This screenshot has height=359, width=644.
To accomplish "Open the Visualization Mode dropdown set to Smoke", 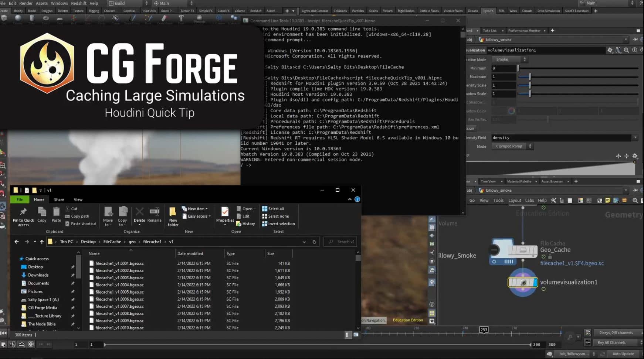I will click(509, 59).
